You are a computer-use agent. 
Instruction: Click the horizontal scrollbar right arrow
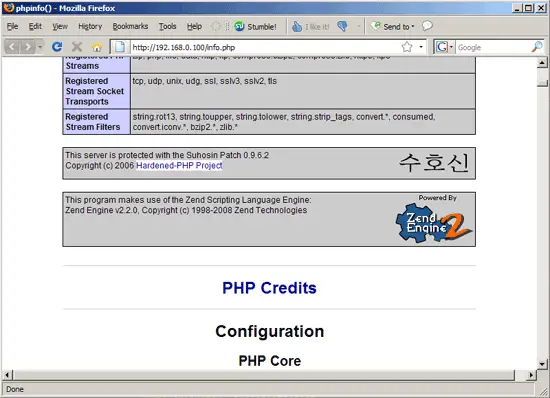tap(531, 375)
